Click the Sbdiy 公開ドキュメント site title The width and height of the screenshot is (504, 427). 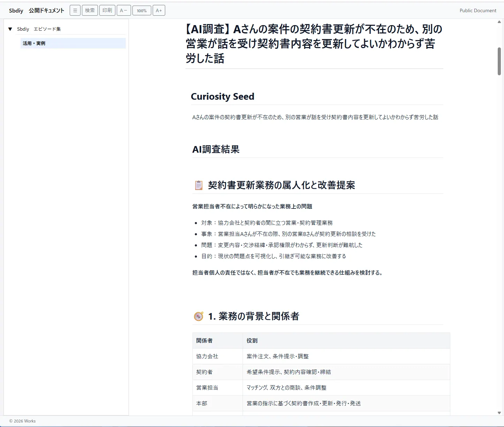[x=37, y=10]
